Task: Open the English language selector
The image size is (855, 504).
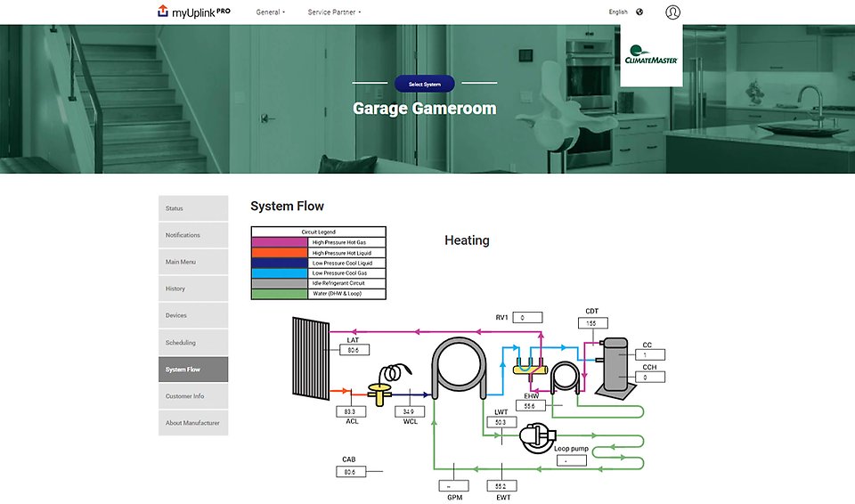Action: tap(618, 12)
